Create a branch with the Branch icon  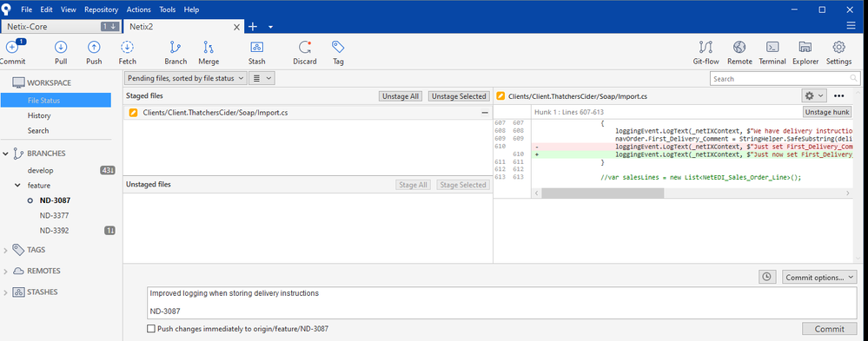[x=176, y=53]
